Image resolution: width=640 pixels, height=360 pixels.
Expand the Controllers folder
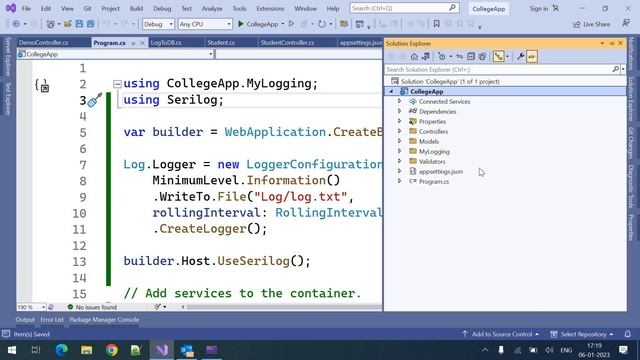click(400, 131)
